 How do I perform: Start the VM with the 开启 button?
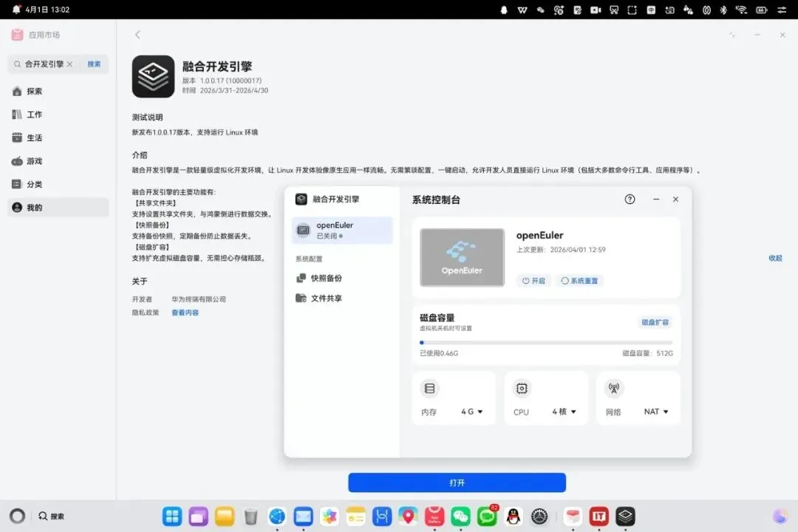pyautogui.click(x=533, y=281)
